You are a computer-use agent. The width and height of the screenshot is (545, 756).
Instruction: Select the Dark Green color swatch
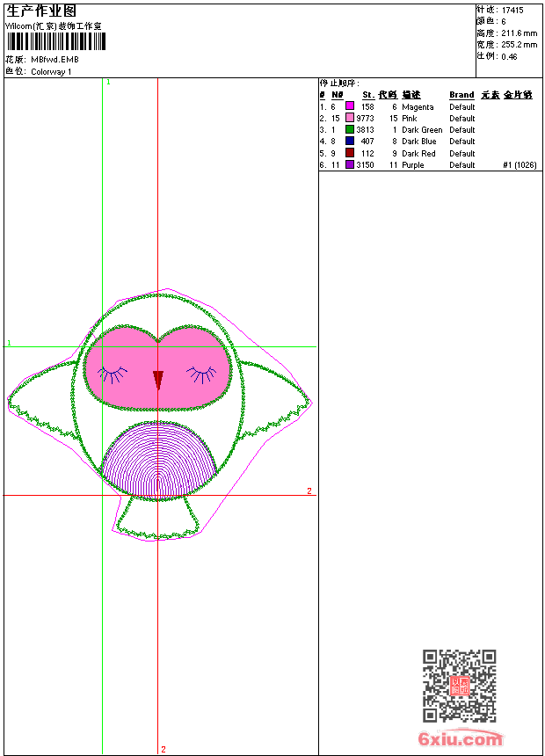click(350, 129)
